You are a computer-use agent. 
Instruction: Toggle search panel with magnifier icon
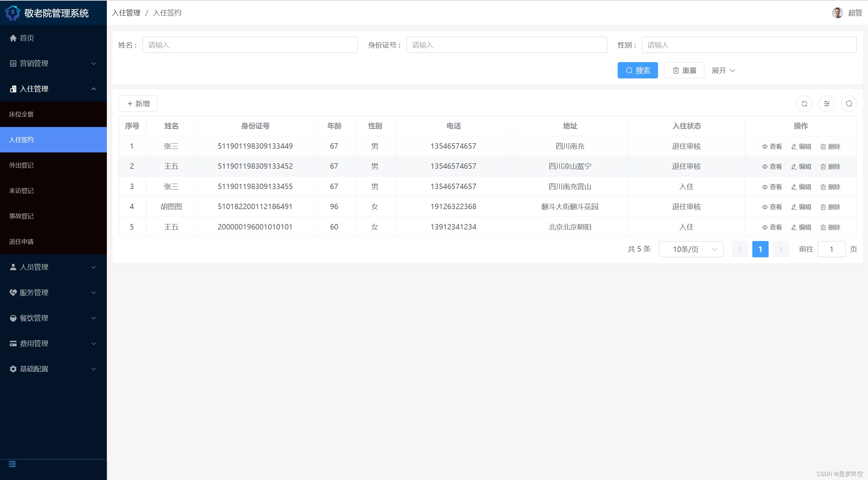(x=849, y=104)
